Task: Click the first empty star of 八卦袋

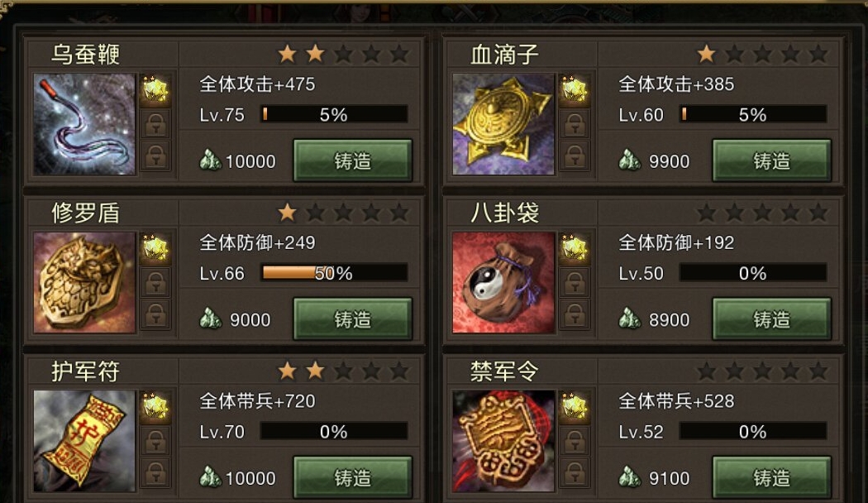Action: coord(706,212)
